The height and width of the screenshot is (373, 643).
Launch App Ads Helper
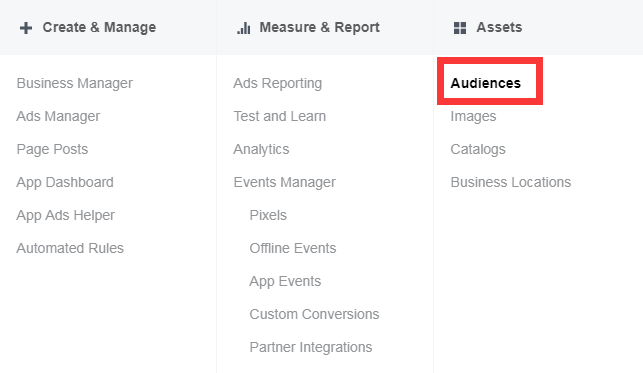[66, 215]
